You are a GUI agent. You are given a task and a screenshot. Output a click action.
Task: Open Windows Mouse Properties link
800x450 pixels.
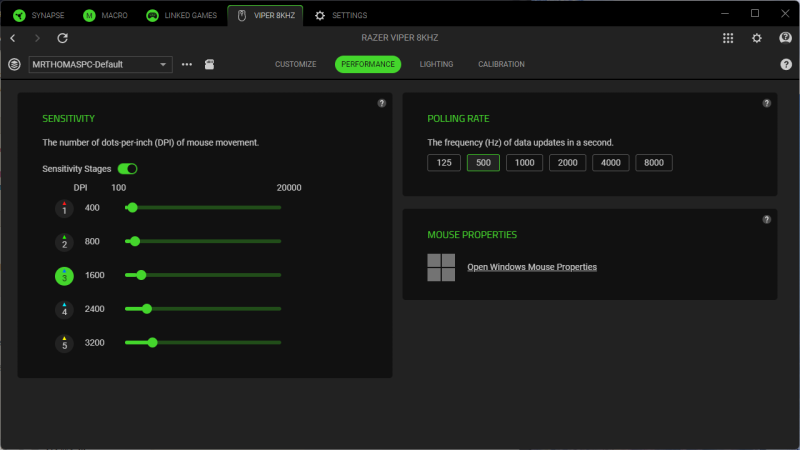pos(532,267)
